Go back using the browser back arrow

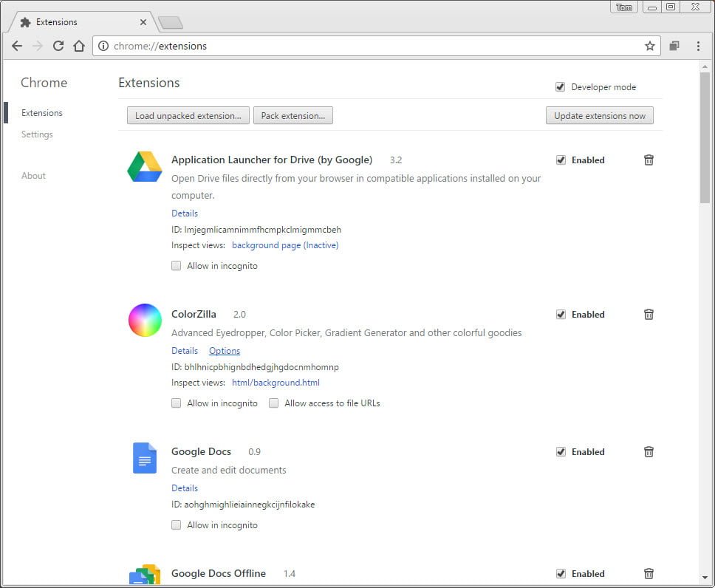tap(17, 46)
